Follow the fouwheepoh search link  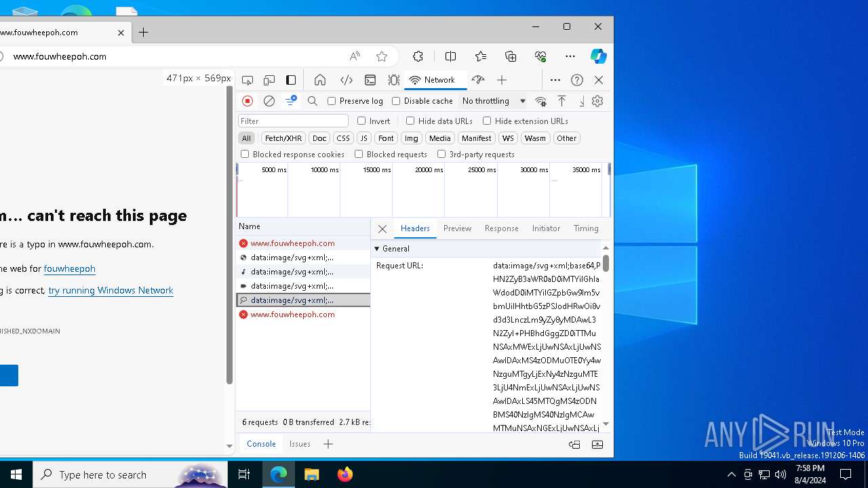coord(69,268)
